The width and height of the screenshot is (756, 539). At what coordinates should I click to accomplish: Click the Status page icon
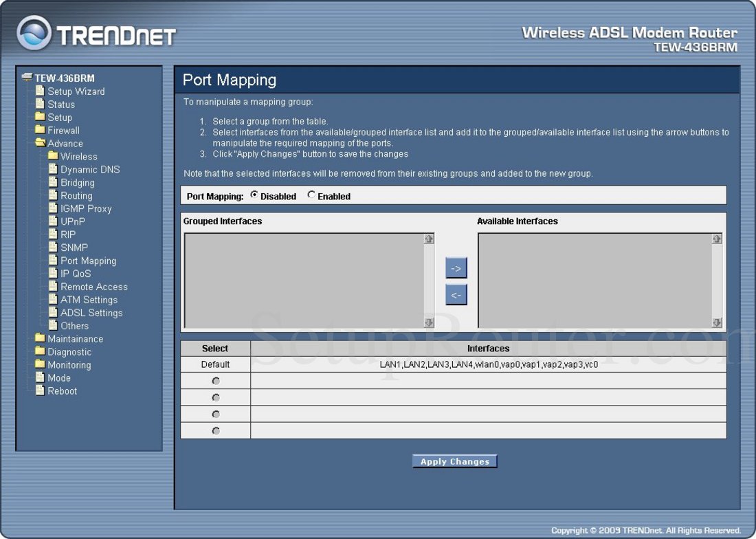[40, 104]
